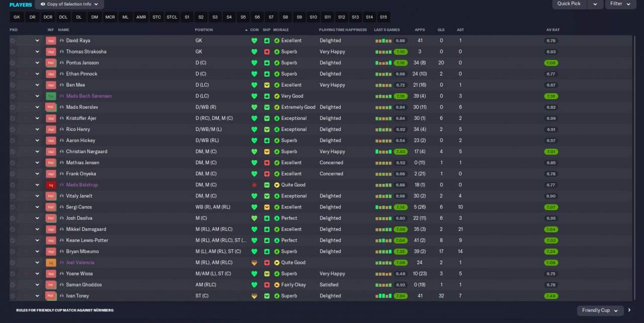
Task: Open Christian Nørgaard's player profile
Action: (x=87, y=151)
